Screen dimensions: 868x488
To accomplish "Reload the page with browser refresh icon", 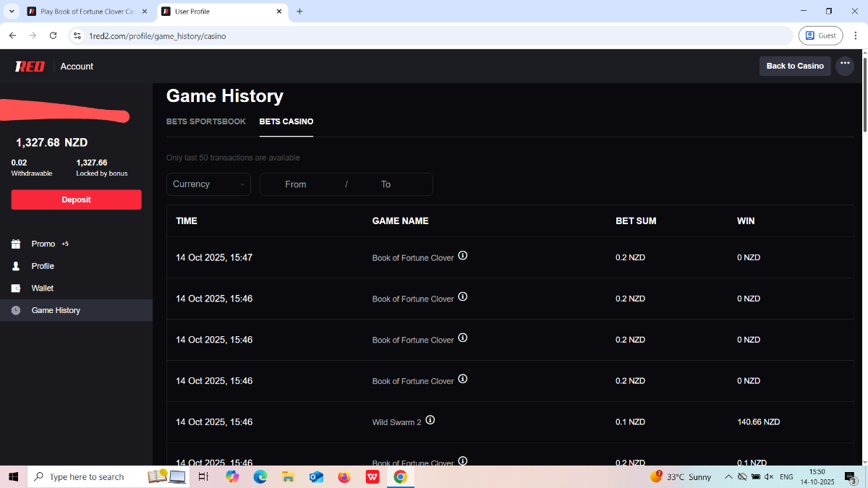I will point(53,35).
